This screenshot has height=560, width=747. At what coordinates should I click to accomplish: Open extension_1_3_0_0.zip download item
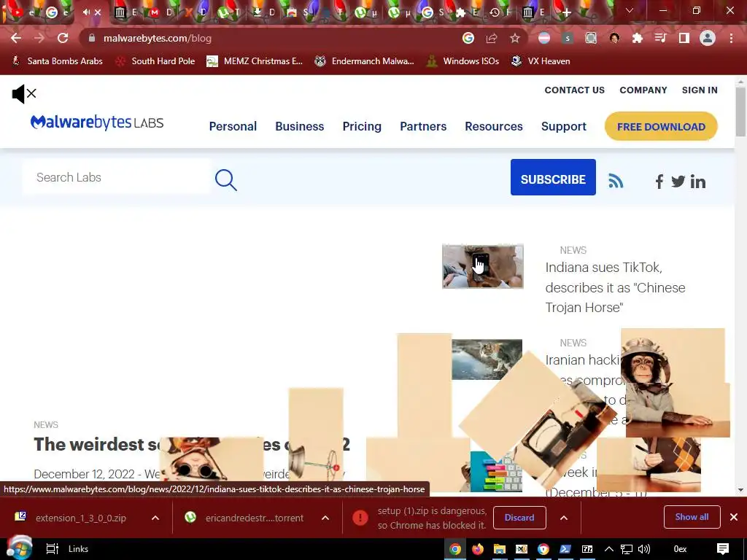point(71,518)
